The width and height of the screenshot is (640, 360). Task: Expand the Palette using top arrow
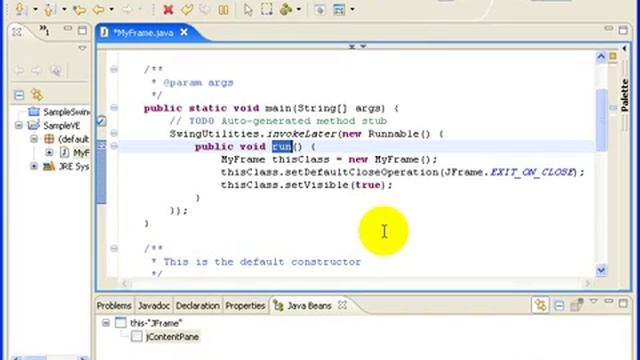click(x=624, y=49)
